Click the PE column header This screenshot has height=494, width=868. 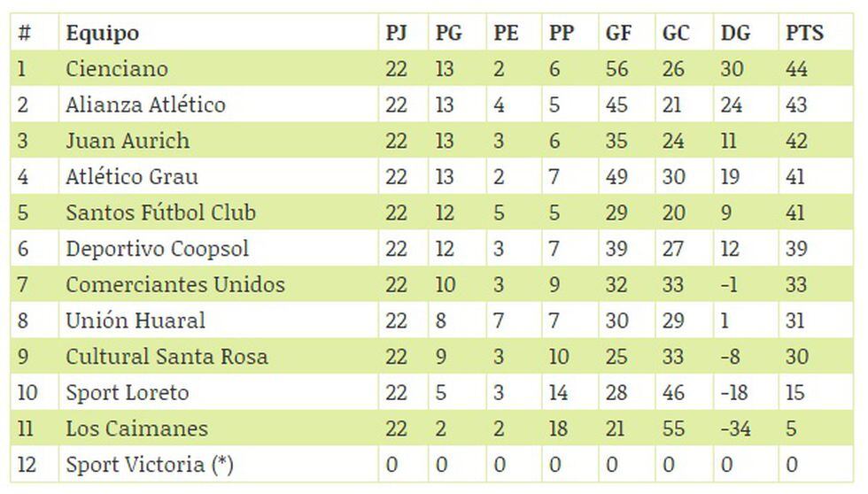506,34
